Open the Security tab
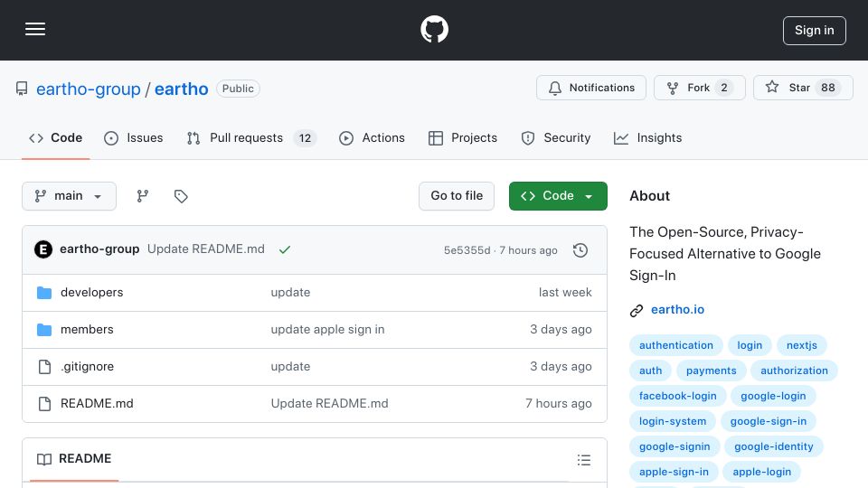This screenshot has height=488, width=868. [556, 137]
